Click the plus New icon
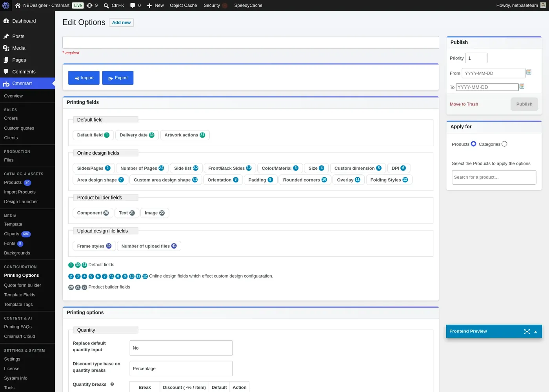The height and width of the screenshot is (392, 549). point(149,5)
